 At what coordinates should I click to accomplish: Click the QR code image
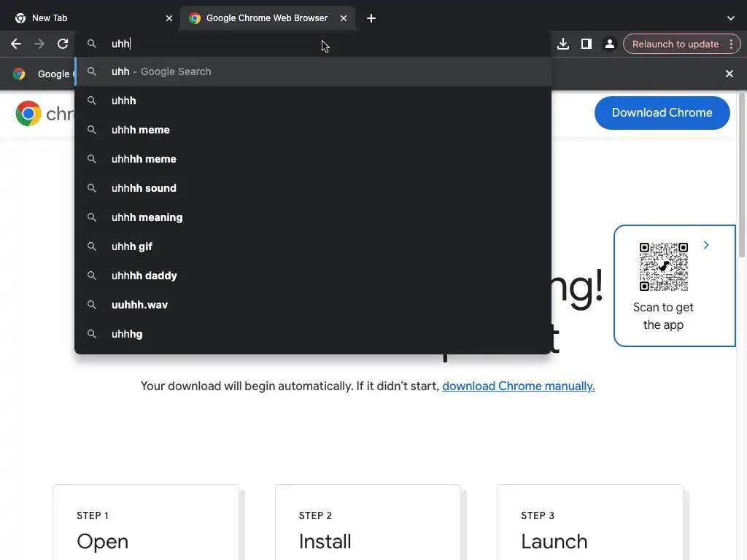pyautogui.click(x=663, y=267)
